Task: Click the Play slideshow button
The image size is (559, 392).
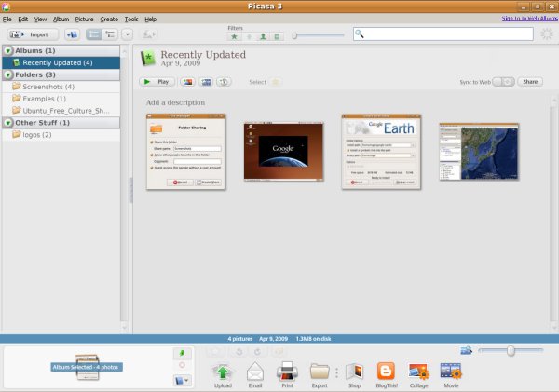Action: 157,82
